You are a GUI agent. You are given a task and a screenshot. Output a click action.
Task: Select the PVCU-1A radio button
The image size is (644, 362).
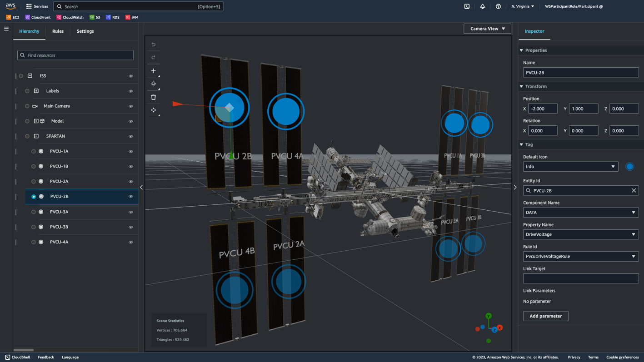[33, 151]
